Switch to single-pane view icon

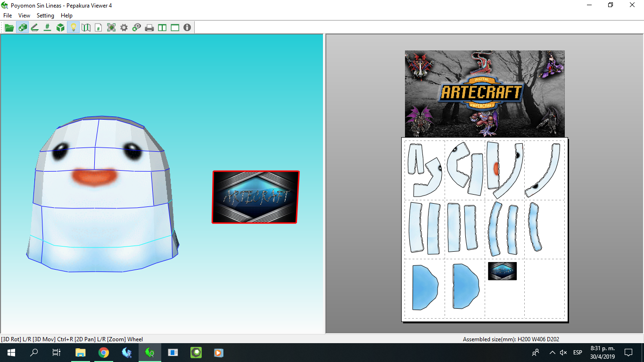[175, 28]
